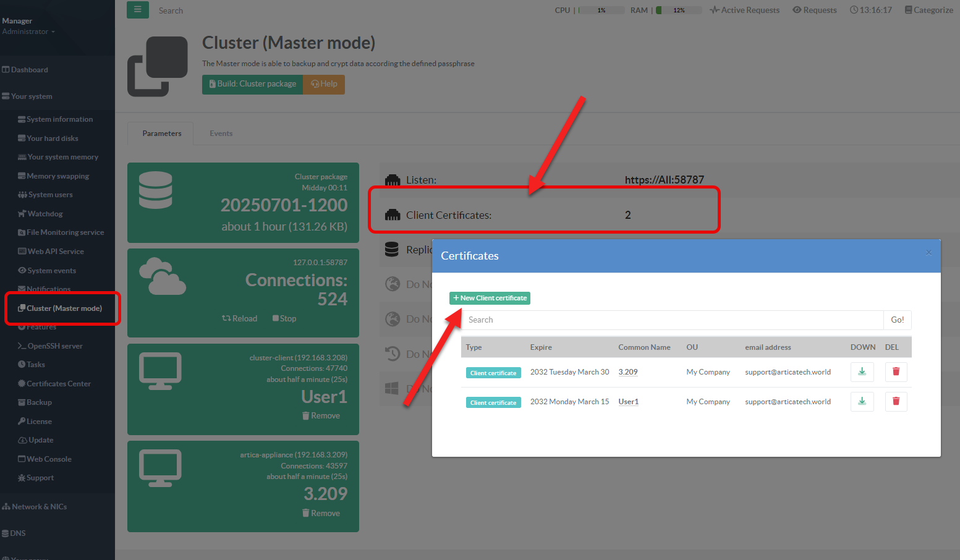Viewport: 960px width, 560px height.
Task: Remove the User1 cluster client
Action: [321, 416]
